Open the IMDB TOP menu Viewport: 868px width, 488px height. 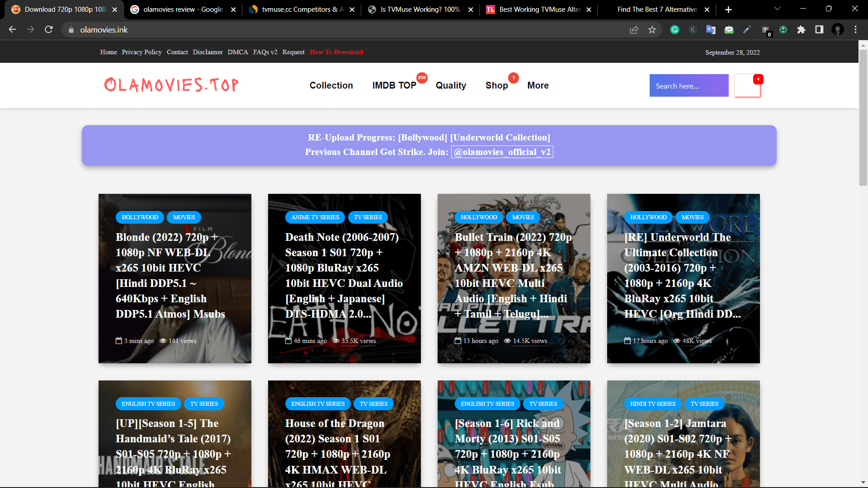[x=394, y=85]
